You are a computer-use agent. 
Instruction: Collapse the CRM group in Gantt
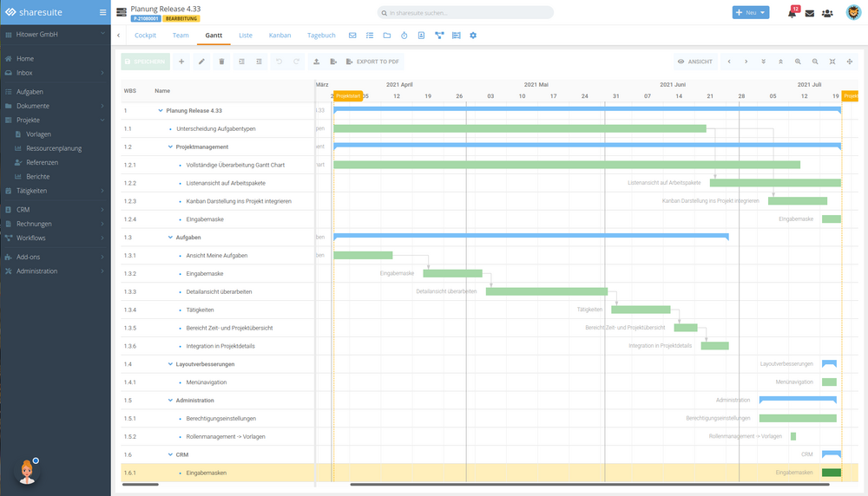click(170, 454)
